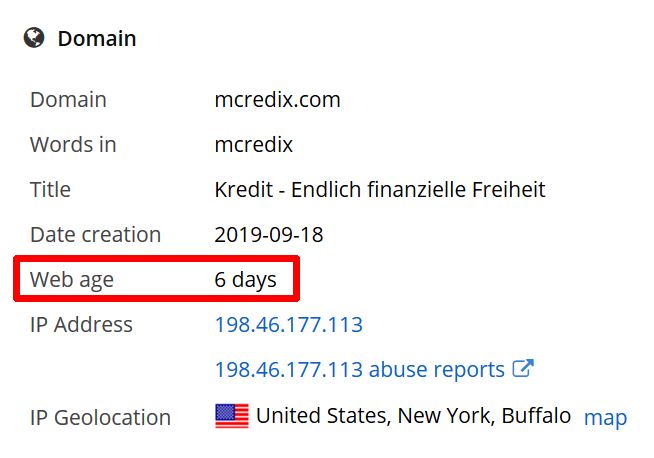Click the IP Geolocation label
Viewport: 654px width, 458px height.
(x=101, y=418)
